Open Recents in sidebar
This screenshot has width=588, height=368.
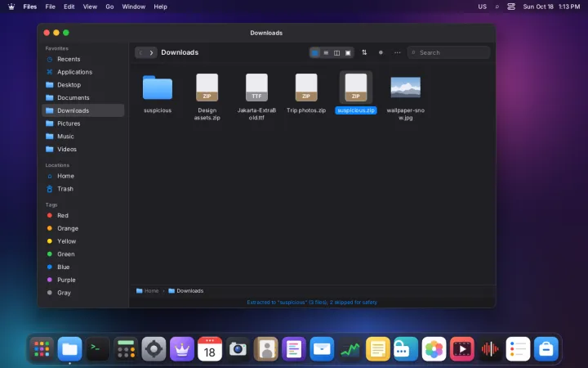[82, 60]
